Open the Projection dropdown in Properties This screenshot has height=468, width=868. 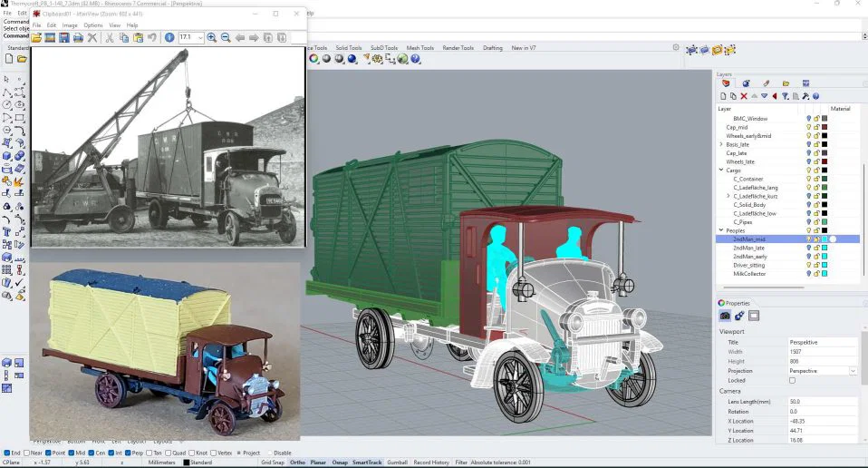[853, 371]
